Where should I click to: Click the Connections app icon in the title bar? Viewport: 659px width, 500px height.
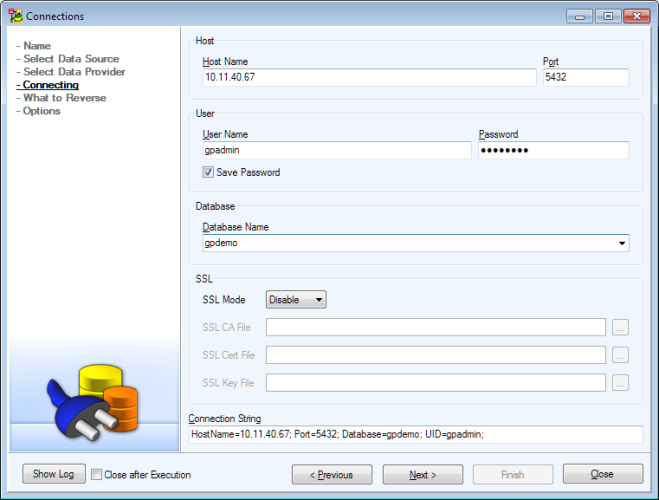16,16
